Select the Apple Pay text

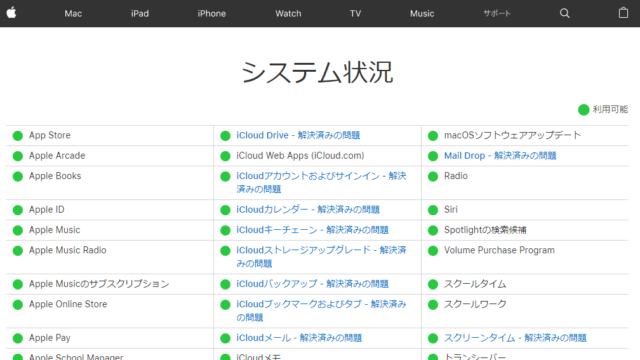tap(49, 338)
